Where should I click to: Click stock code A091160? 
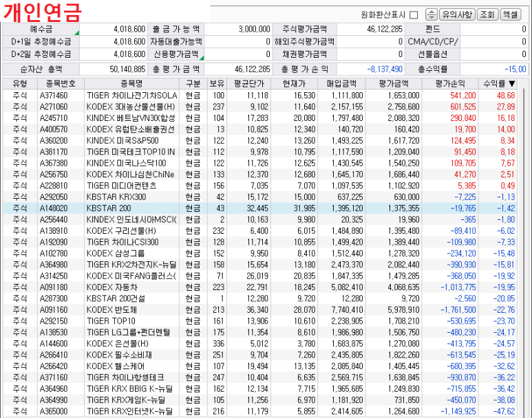pyautogui.click(x=54, y=310)
